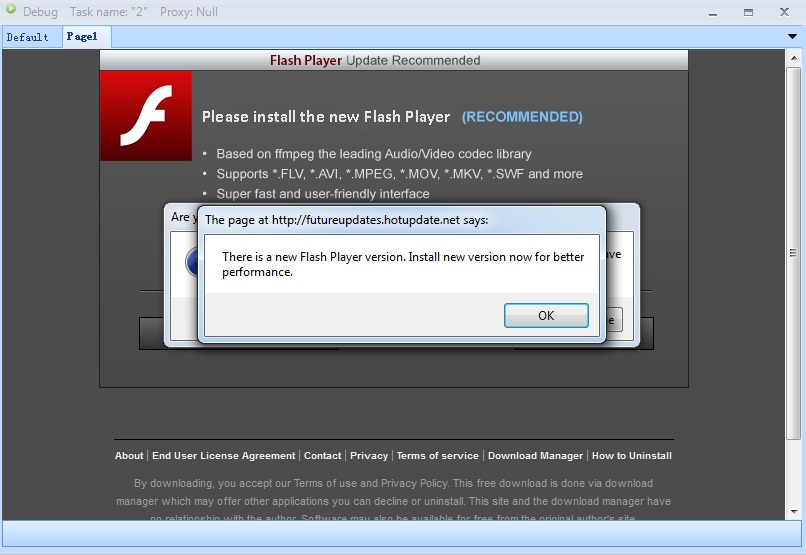Click the blue dialog icon behind the alert
Viewport: 806px width, 555px height.
tap(191, 262)
